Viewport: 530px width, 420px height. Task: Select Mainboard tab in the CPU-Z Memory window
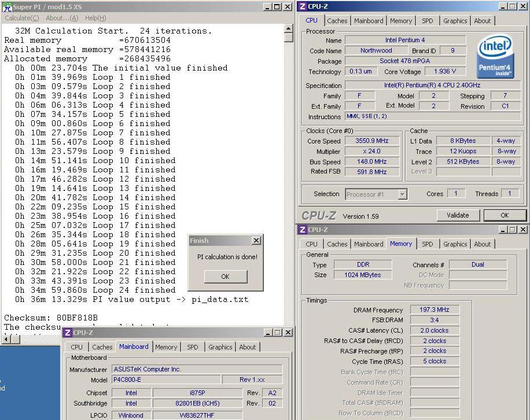coord(369,244)
